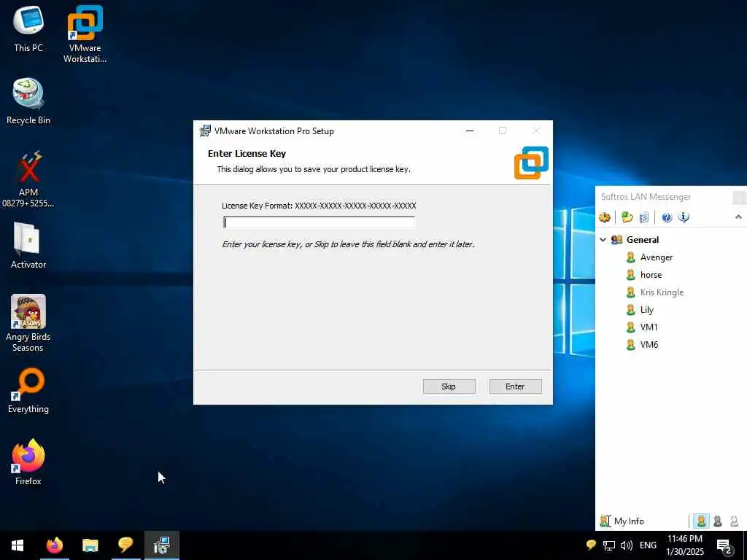Select VMware Workstation desktop shortcut
The image size is (747, 560).
(x=85, y=34)
